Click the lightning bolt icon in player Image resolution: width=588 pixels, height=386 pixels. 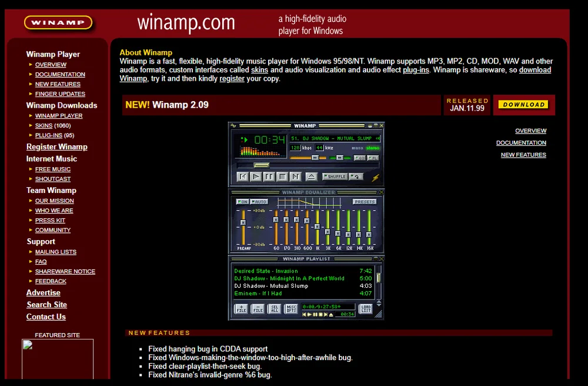pos(375,178)
